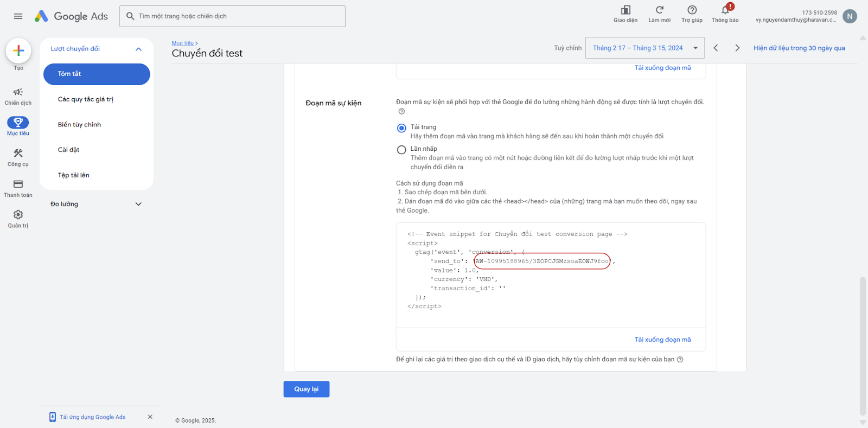This screenshot has width=868, height=428.
Task: Expand the Đo lường section
Action: [x=138, y=204]
